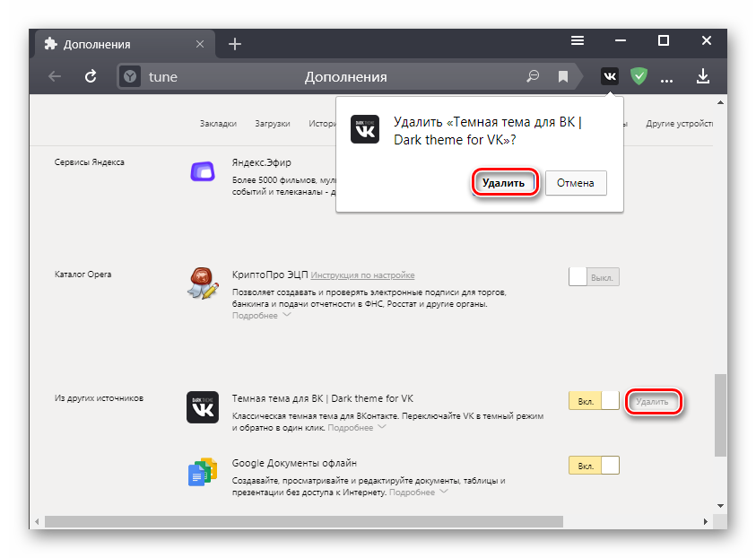
Task: Confirm removal with Удалить button in dialog
Action: pyautogui.click(x=503, y=183)
